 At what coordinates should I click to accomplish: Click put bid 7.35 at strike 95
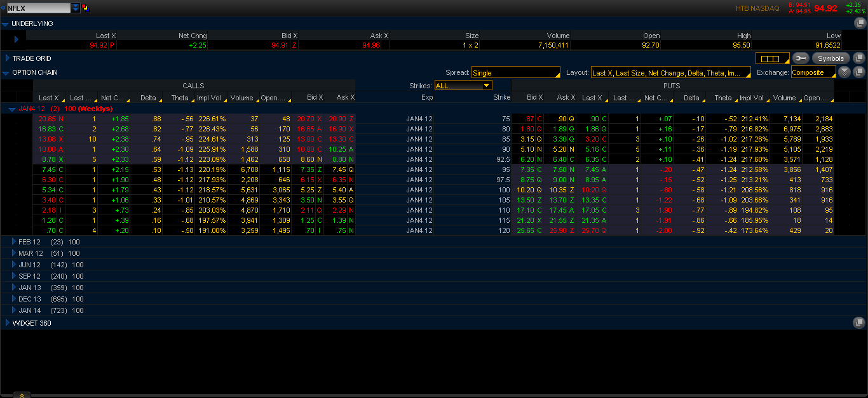pos(528,169)
